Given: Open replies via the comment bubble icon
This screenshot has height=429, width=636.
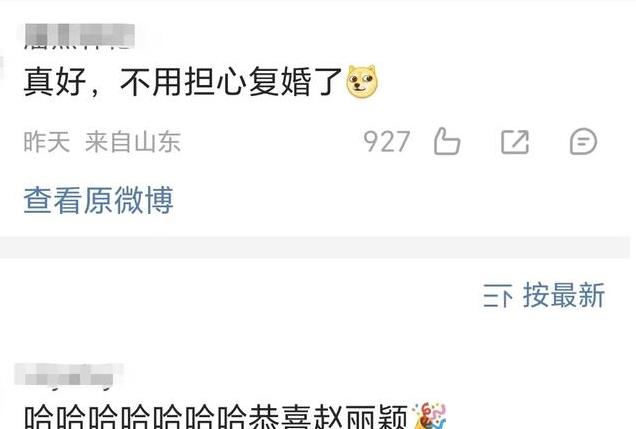Looking at the screenshot, I should coord(583,142).
